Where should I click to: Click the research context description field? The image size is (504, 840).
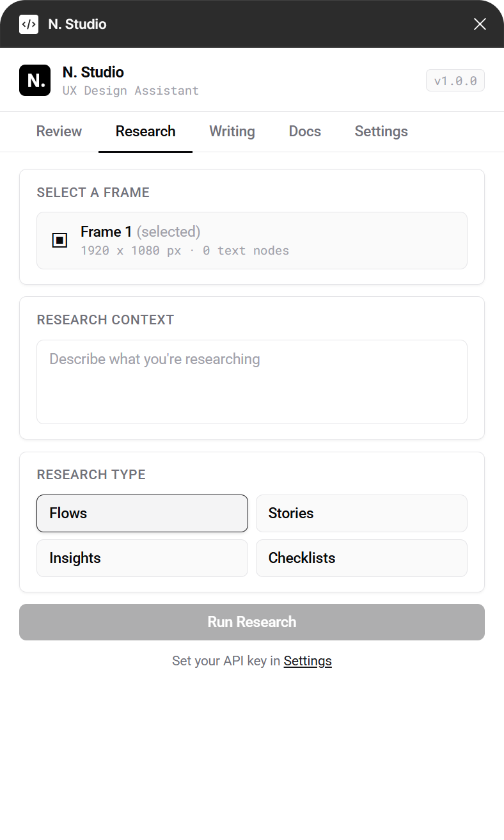[251, 381]
